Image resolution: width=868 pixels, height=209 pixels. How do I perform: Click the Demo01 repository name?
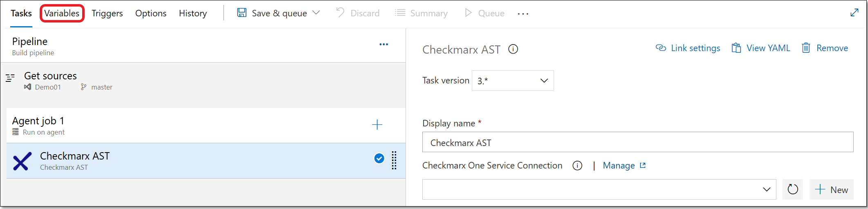click(x=48, y=87)
